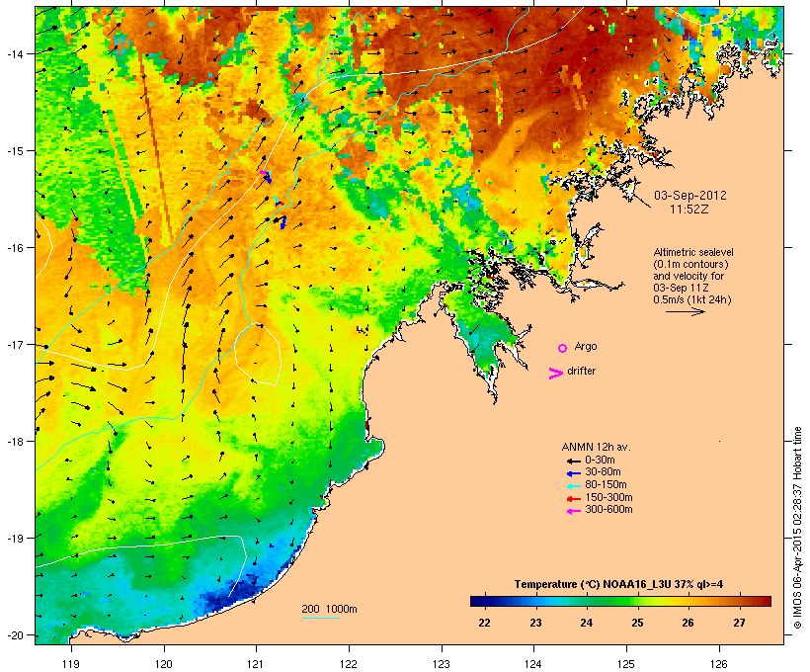
Task: Click the magenta 300-600m legend arrow
Action: point(573,511)
